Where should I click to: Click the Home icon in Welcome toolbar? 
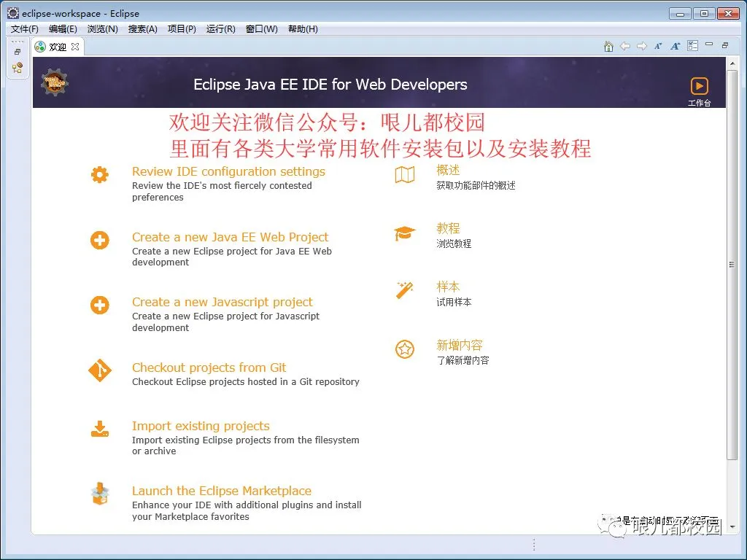pos(608,46)
